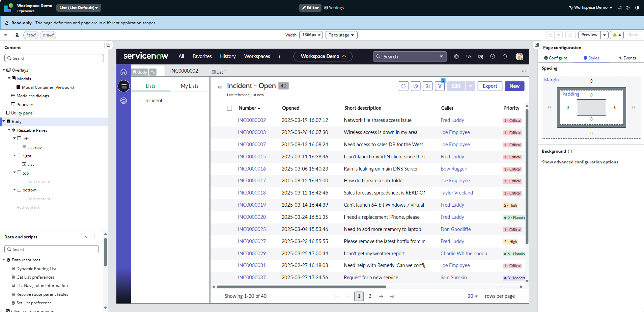Image resolution: width=644 pixels, height=312 pixels.
Task: Toggle the tinyId chip
Action: point(48,35)
